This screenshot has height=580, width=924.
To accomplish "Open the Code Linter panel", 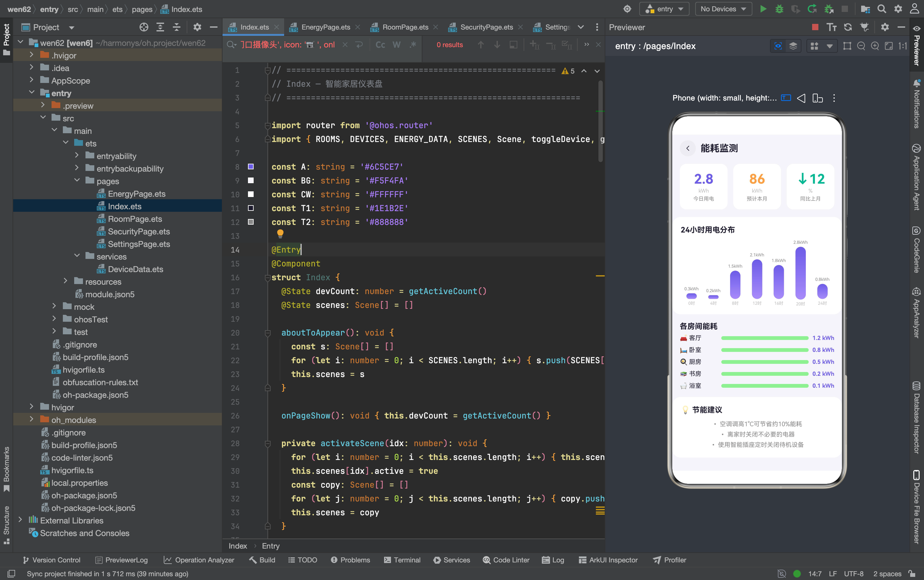I will [x=506, y=560].
